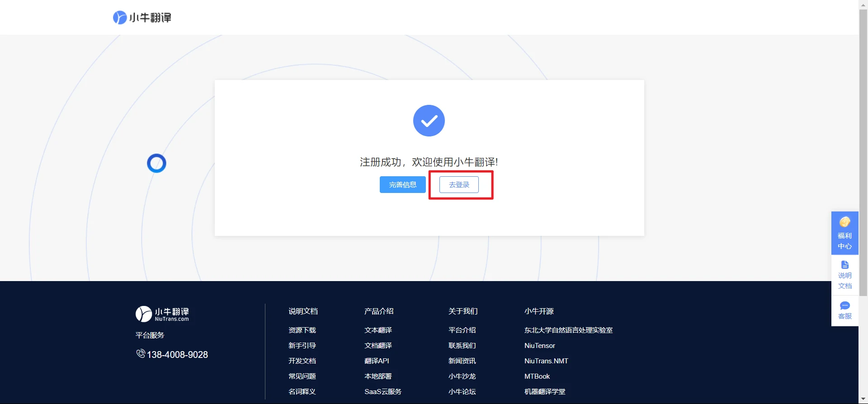Click the 产品介绍 footer column heading
This screenshot has height=404, width=868.
[379, 311]
